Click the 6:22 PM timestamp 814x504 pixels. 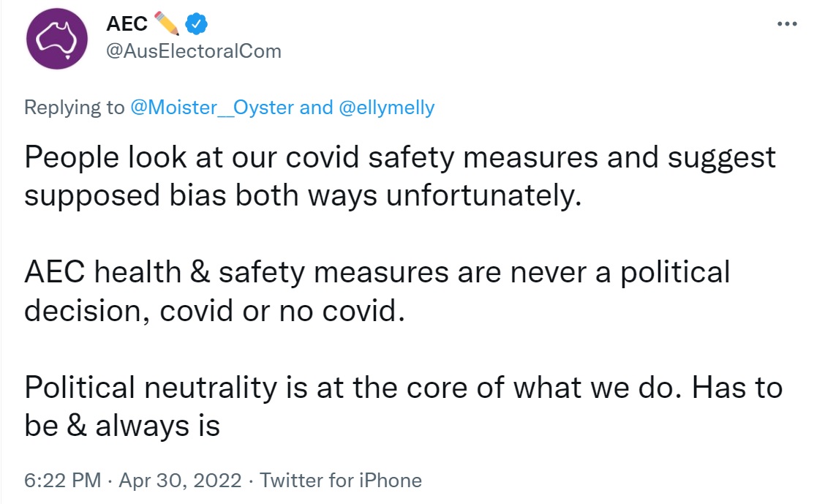pos(62,481)
